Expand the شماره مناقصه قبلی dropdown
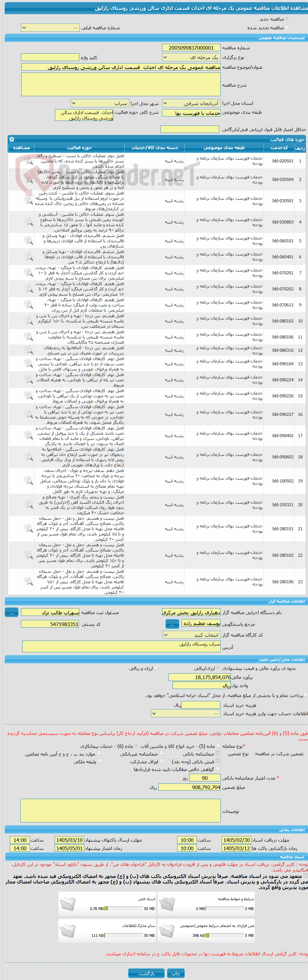The width and height of the screenshot is (308, 980). tap(50, 28)
